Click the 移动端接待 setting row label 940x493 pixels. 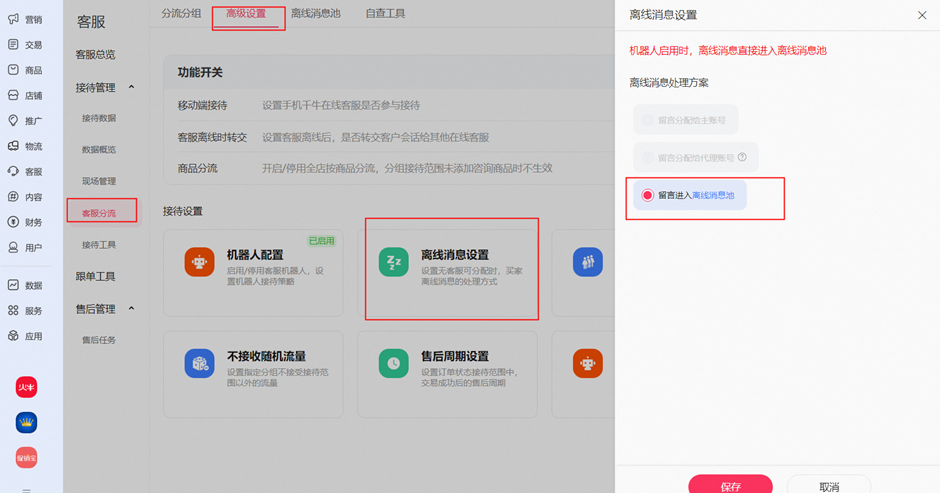[202, 106]
